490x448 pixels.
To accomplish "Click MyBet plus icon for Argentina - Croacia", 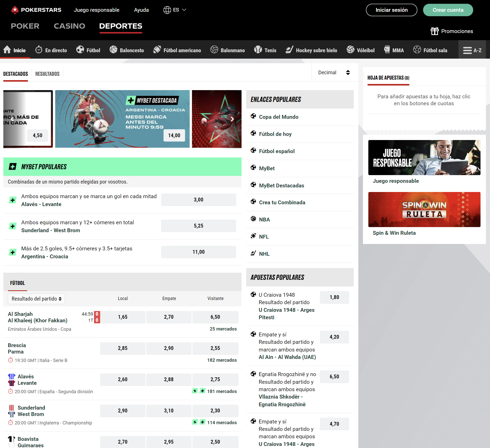I will click(x=13, y=252).
